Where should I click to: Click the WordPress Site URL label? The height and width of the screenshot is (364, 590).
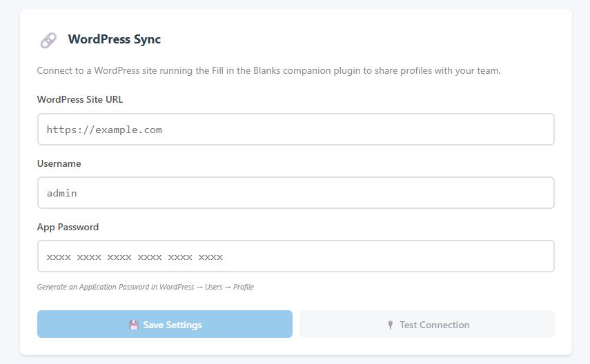click(x=80, y=100)
